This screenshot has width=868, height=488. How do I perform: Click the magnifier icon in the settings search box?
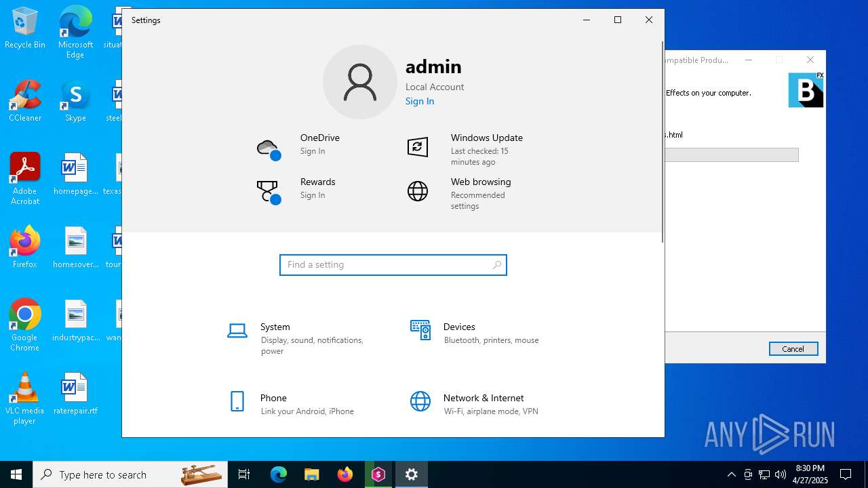coord(497,265)
